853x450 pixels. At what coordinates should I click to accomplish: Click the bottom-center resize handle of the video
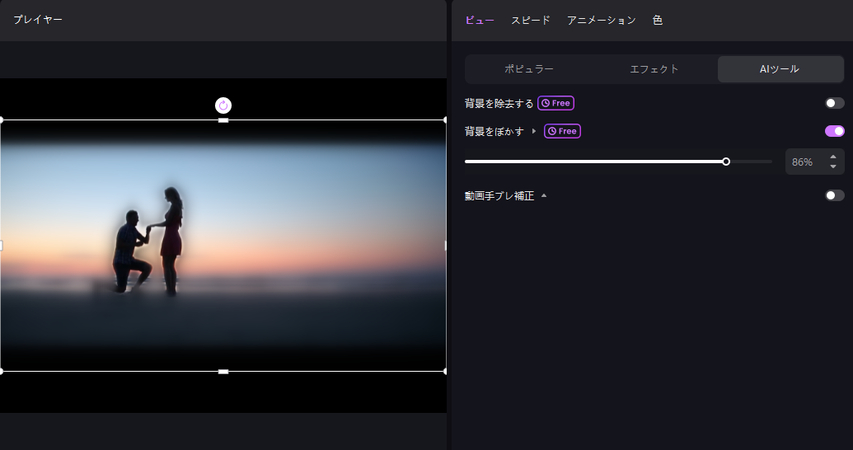(223, 372)
